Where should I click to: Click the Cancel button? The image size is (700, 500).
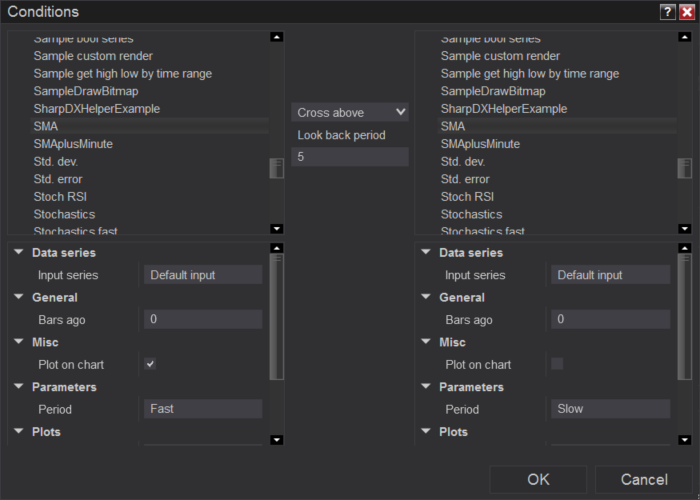coord(643,480)
